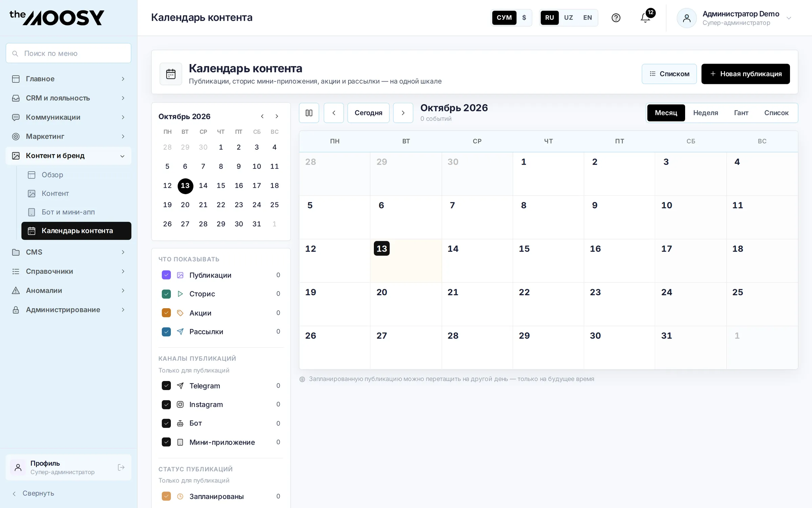The image size is (812, 508).
Task: Click the logout icon beside Профиль
Action: [121, 467]
